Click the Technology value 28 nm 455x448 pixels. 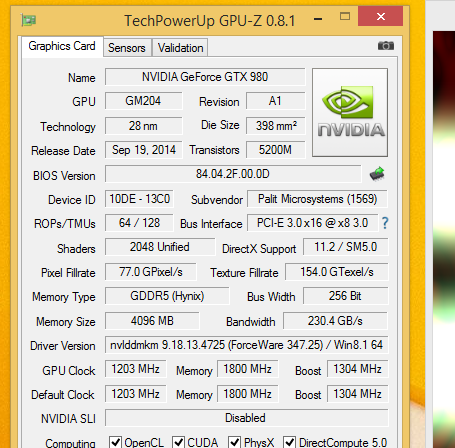144,126
